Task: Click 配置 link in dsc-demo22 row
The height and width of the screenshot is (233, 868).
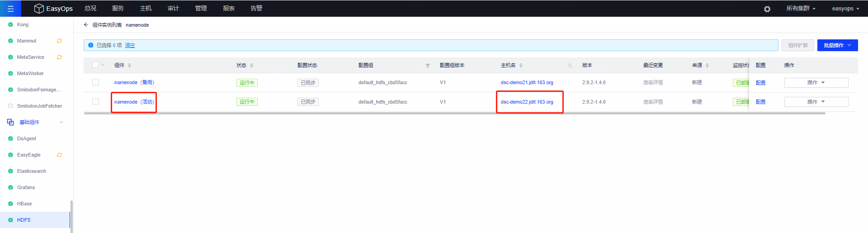Action: pos(761,102)
